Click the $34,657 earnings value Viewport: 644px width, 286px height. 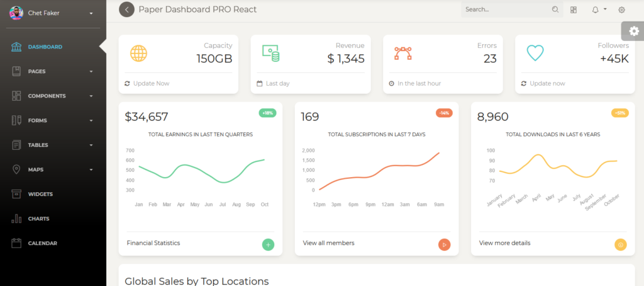(x=146, y=117)
